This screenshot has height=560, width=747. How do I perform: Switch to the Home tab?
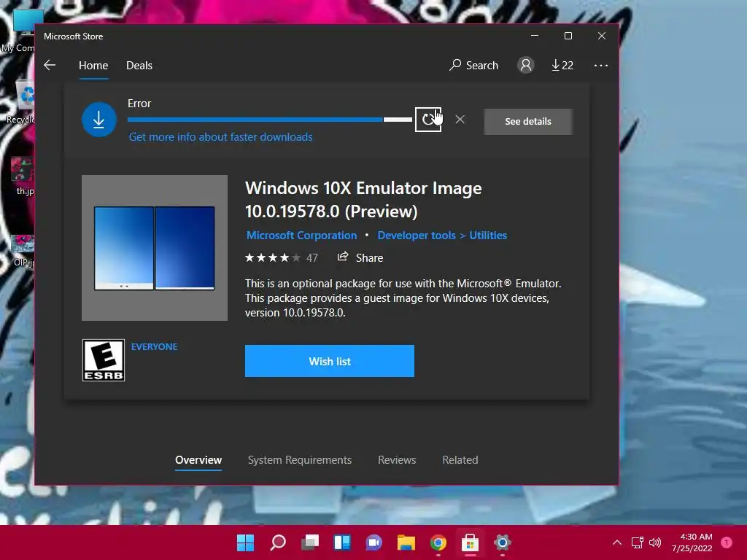click(x=93, y=65)
